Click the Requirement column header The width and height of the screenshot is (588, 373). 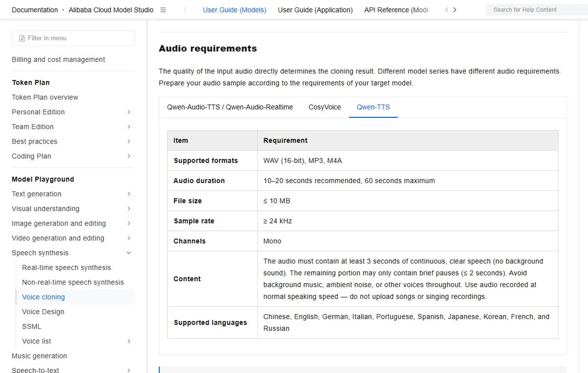click(285, 140)
